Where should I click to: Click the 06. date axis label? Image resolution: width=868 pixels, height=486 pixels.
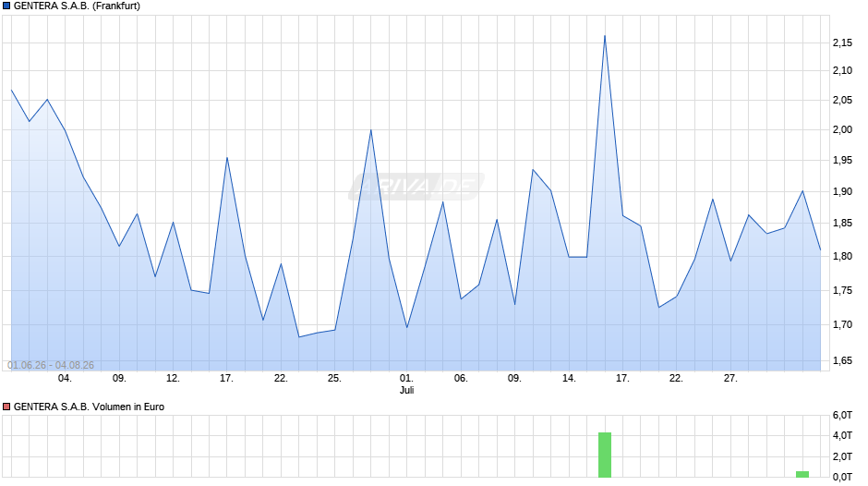(x=461, y=379)
